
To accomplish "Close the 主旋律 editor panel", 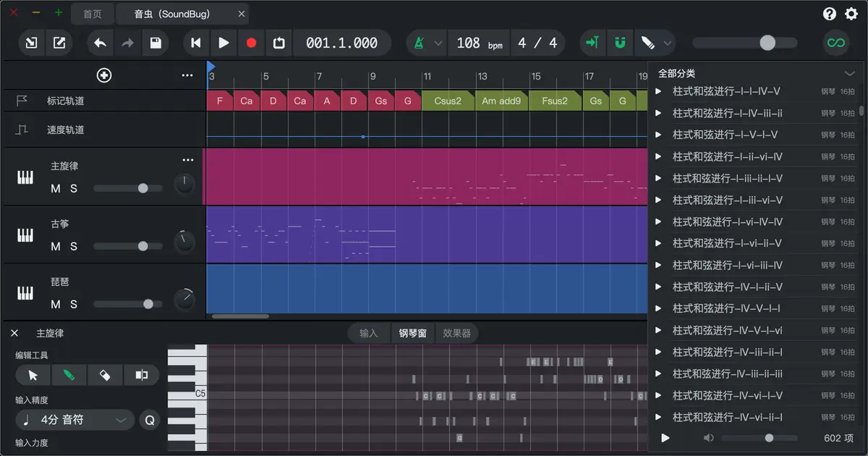I will point(14,333).
